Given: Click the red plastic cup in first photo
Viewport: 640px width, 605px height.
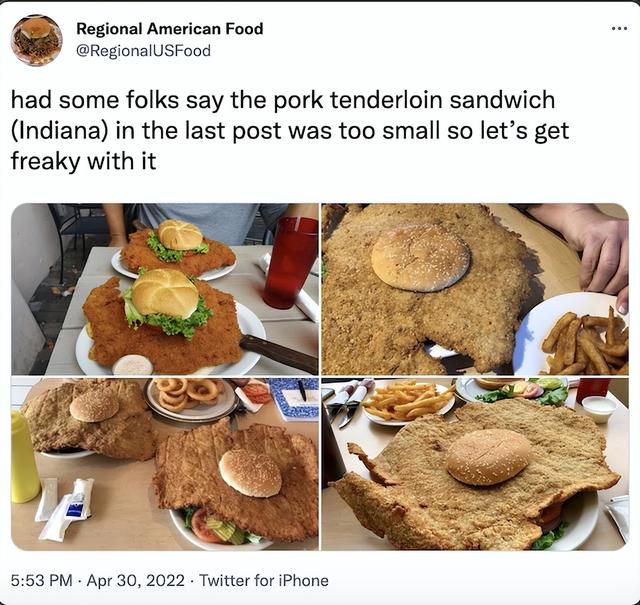Looking at the screenshot, I should click(x=291, y=262).
